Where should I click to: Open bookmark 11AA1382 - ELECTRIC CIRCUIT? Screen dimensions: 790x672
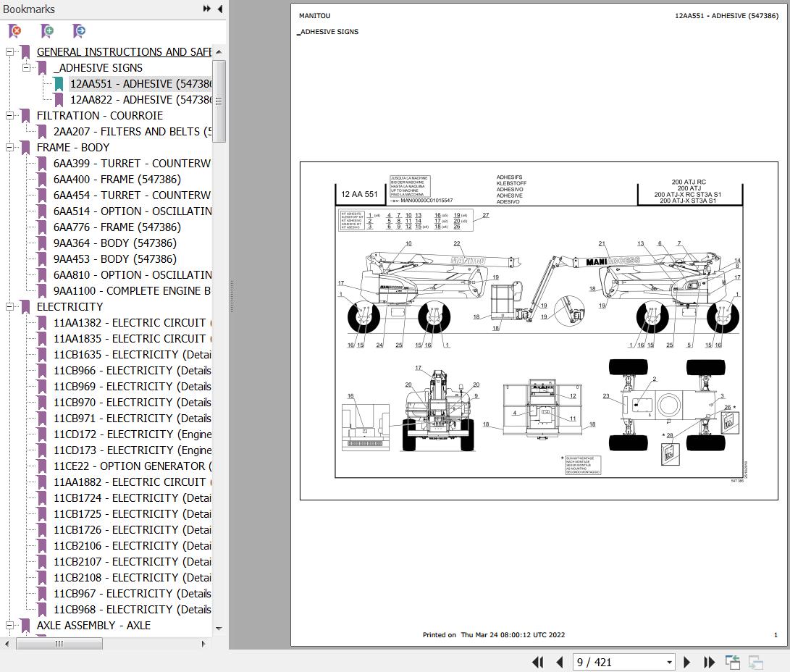[133, 322]
